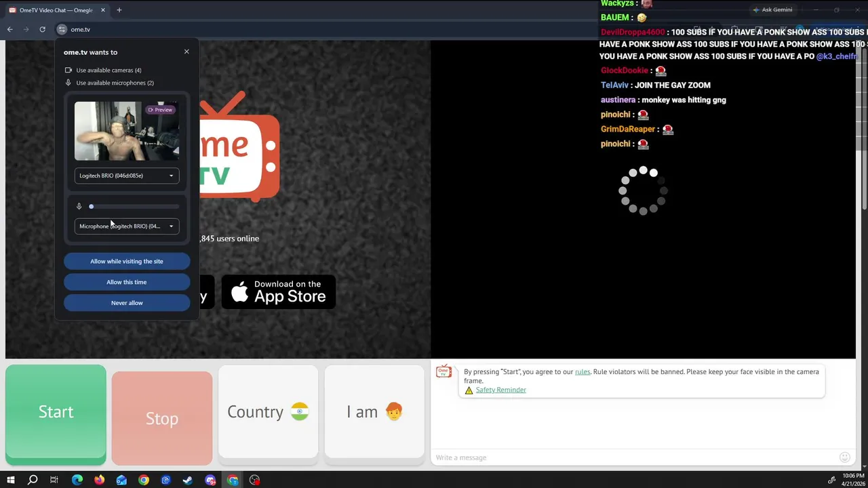Open Task View on the taskbar
The width and height of the screenshot is (868, 488).
click(x=54, y=480)
